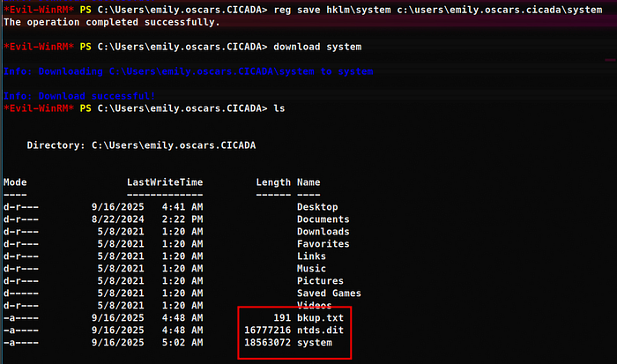The height and width of the screenshot is (364, 617).
Task: Select the 'Info: Download successful!' line
Action: coord(79,96)
